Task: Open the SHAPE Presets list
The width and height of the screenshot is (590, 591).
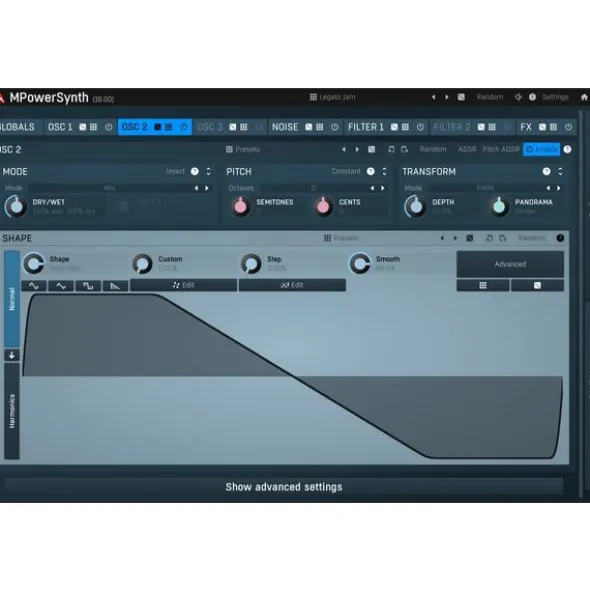Action: click(341, 238)
